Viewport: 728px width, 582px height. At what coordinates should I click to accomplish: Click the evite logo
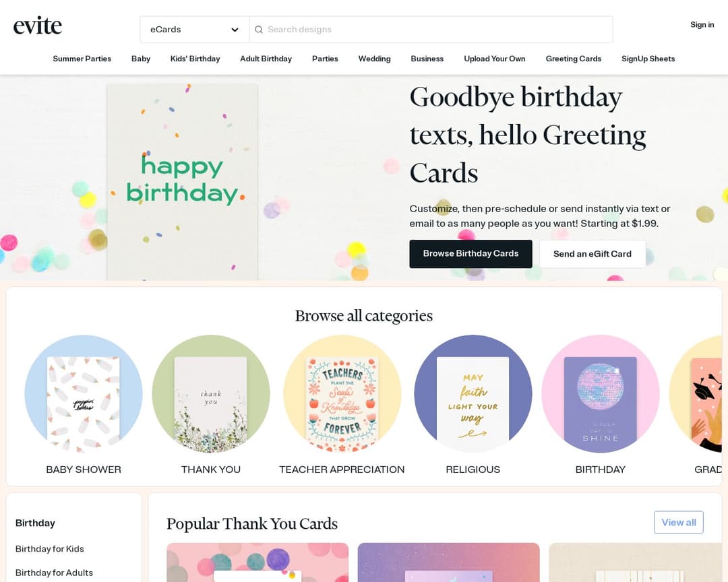coord(38,26)
